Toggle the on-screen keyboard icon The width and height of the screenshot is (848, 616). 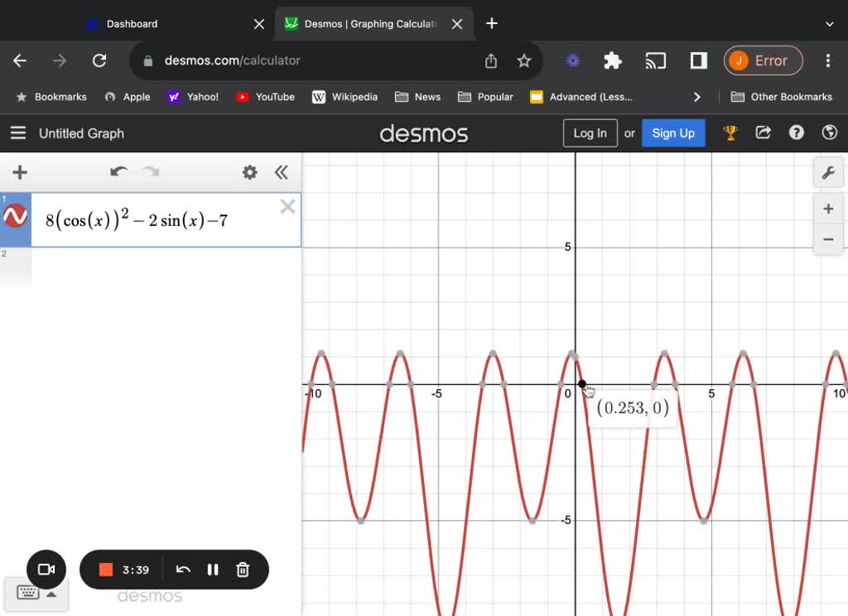[27, 593]
